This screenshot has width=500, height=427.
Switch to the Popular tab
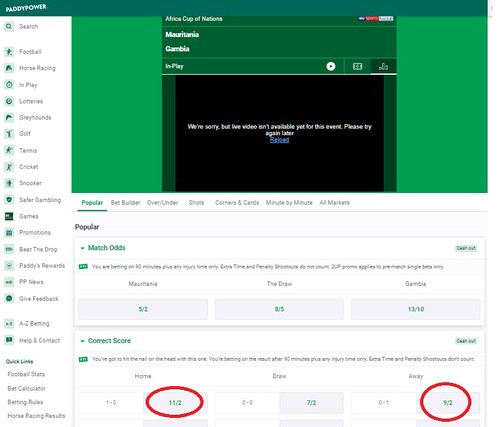click(92, 203)
